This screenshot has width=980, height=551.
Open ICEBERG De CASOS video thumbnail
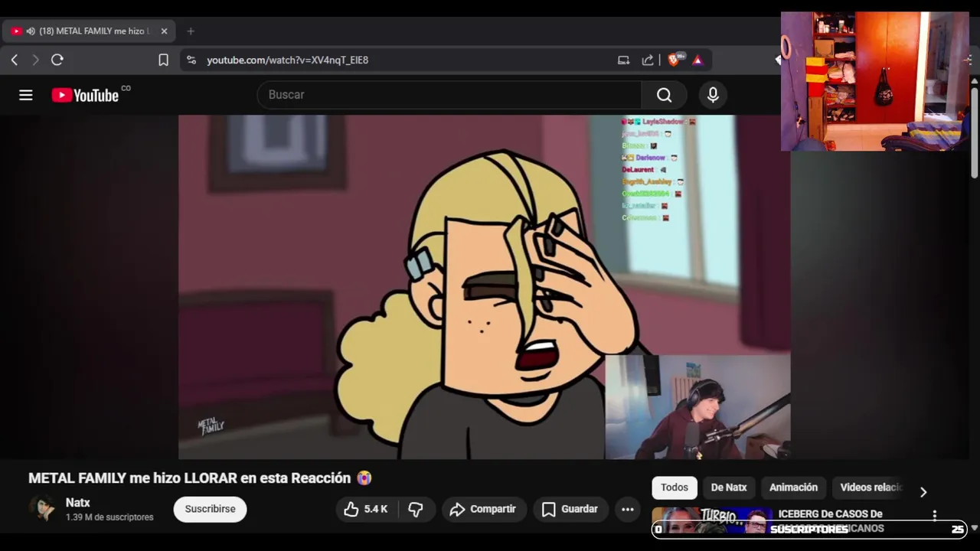click(x=712, y=520)
